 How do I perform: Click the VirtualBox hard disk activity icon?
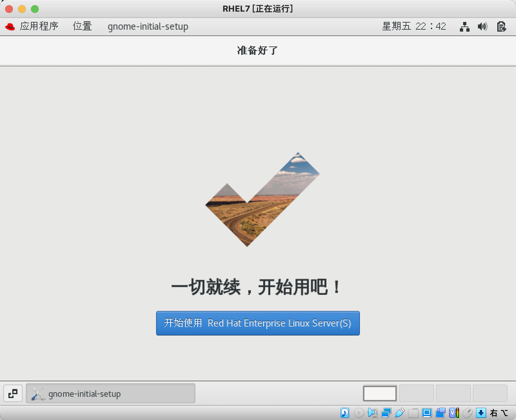pyautogui.click(x=345, y=413)
